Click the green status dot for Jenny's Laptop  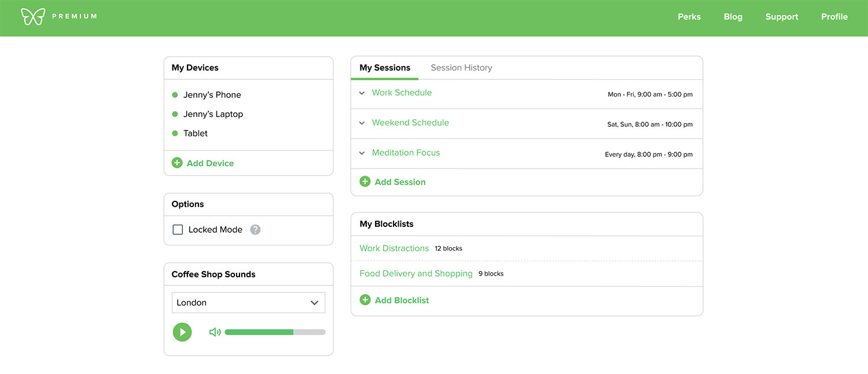tap(175, 114)
